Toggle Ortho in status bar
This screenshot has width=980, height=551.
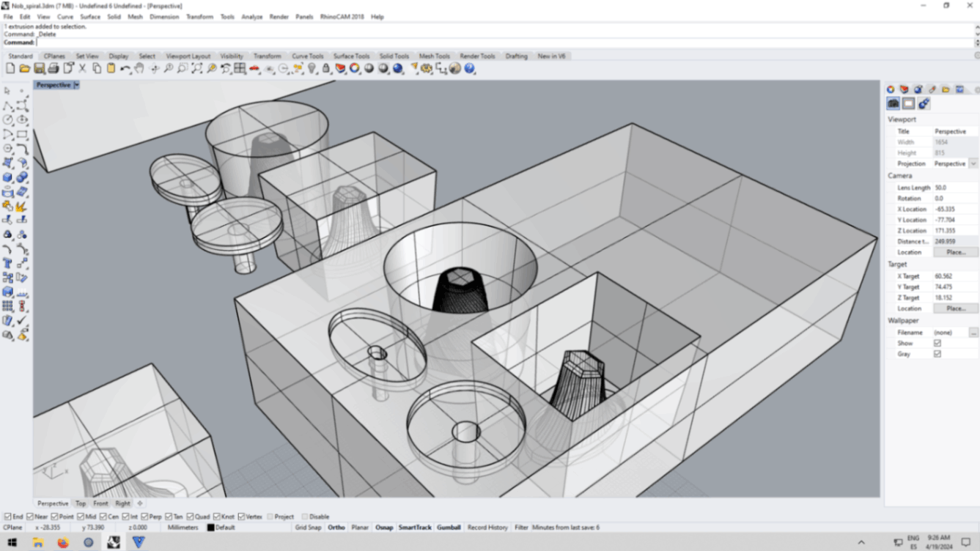[x=336, y=528]
